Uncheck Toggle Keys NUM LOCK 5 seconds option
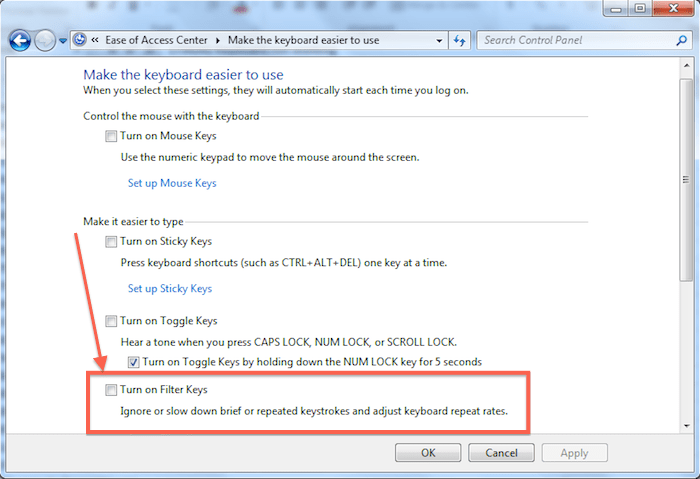This screenshot has height=479, width=700. click(134, 361)
